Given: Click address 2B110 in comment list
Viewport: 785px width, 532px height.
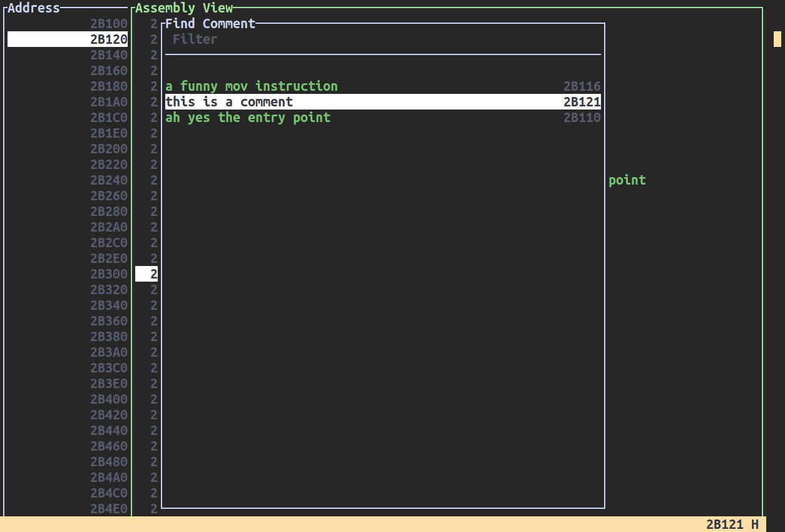Looking at the screenshot, I should click(x=582, y=118).
